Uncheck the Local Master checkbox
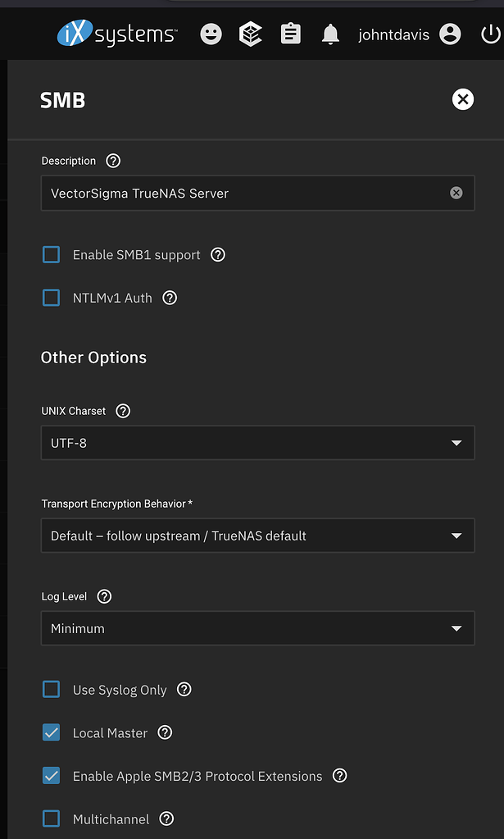Screen dimensions: 504x839 point(52,732)
